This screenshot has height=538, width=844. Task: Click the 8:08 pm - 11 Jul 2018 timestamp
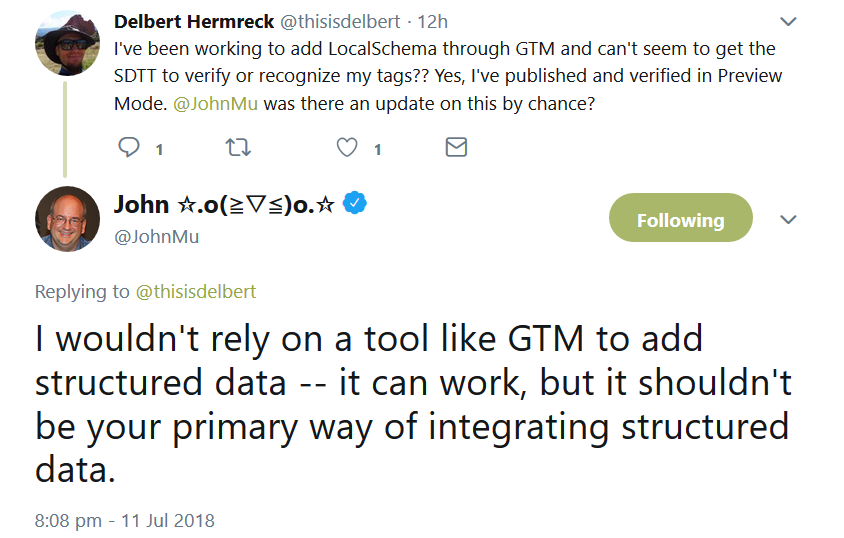[124, 520]
